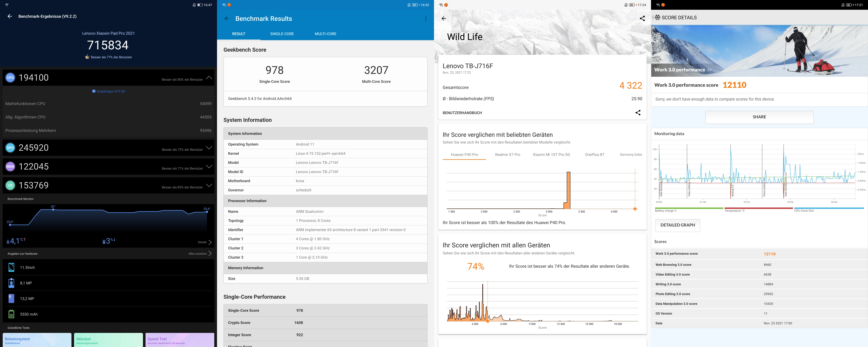Click orange notification dot in PCMark status bar
Viewport: 868px width, 347px height.
coord(663,5)
